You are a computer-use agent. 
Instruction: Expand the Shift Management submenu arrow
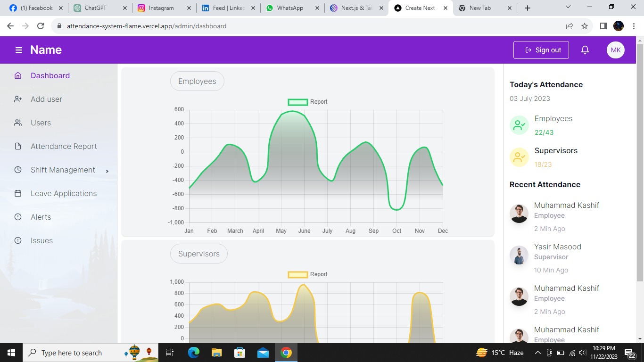[107, 171]
